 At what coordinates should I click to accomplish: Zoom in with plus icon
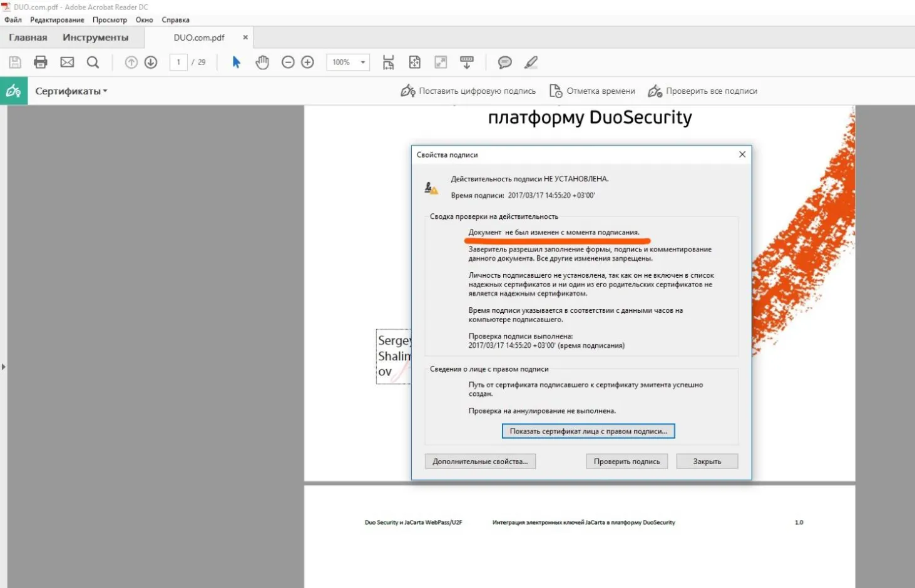tap(307, 62)
